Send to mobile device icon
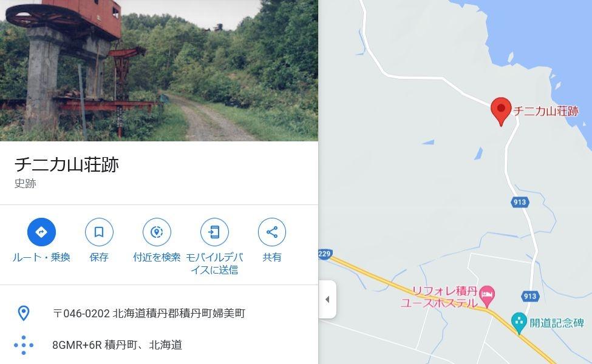The image size is (592, 364). [214, 232]
